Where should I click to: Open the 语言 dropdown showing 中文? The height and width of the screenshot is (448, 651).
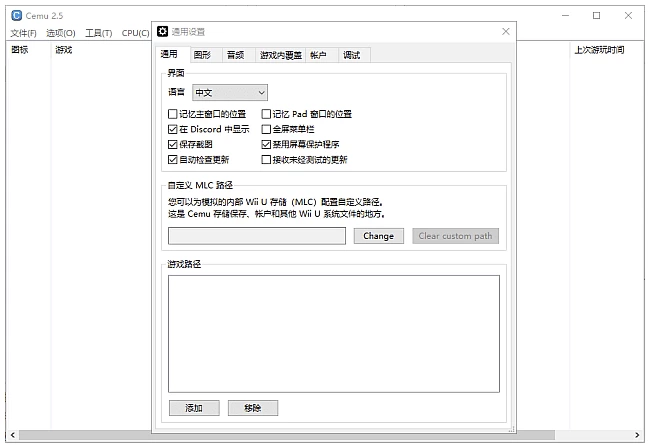click(230, 93)
